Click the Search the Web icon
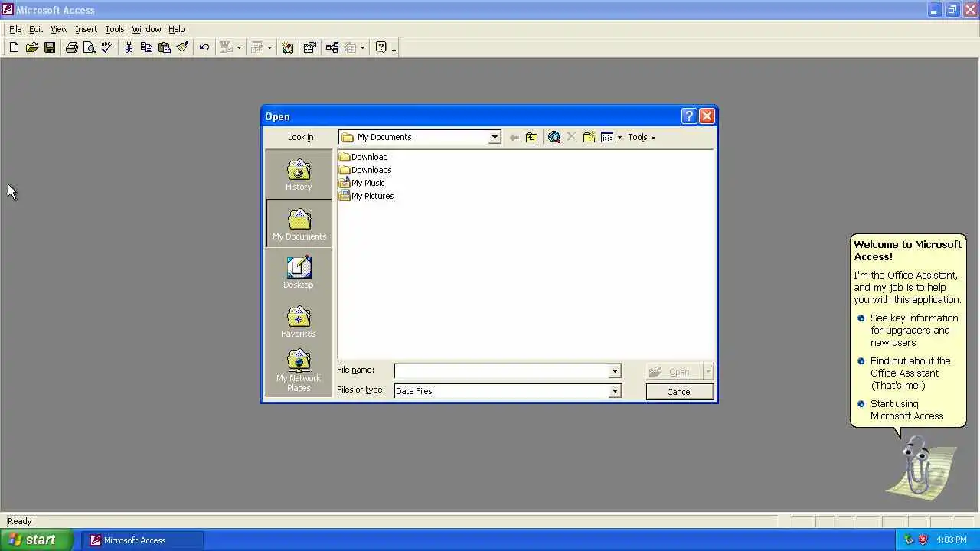The height and width of the screenshot is (551, 980). pos(554,137)
